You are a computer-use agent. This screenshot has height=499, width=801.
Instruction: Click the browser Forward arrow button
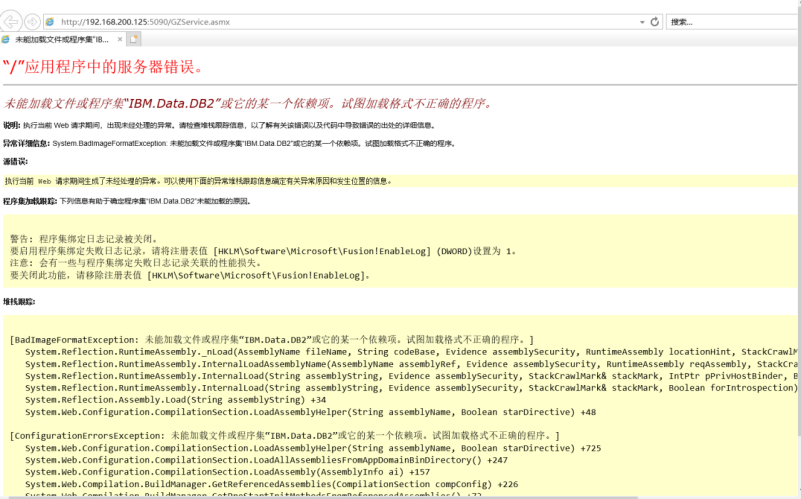click(32, 21)
